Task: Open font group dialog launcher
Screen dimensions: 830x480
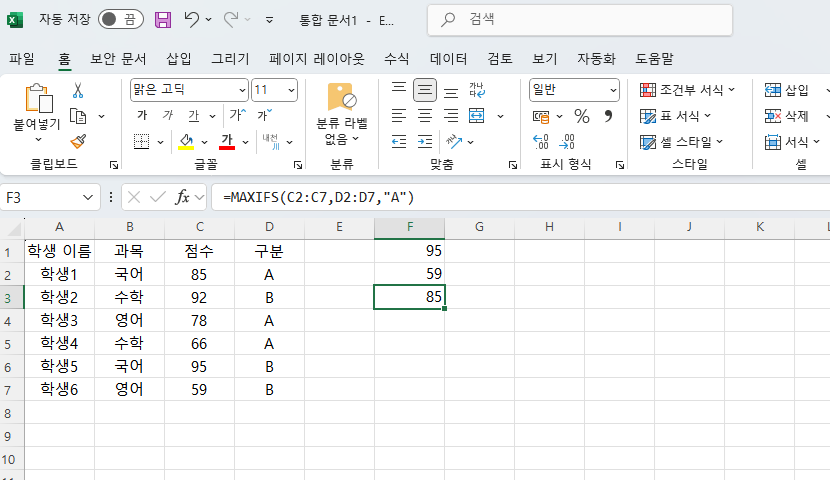Action: pos(298,165)
